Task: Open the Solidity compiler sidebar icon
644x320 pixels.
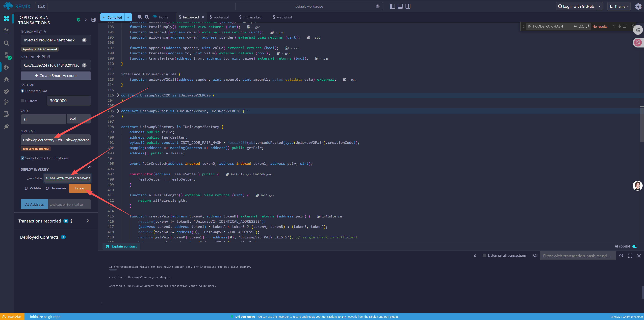Action: (7, 55)
